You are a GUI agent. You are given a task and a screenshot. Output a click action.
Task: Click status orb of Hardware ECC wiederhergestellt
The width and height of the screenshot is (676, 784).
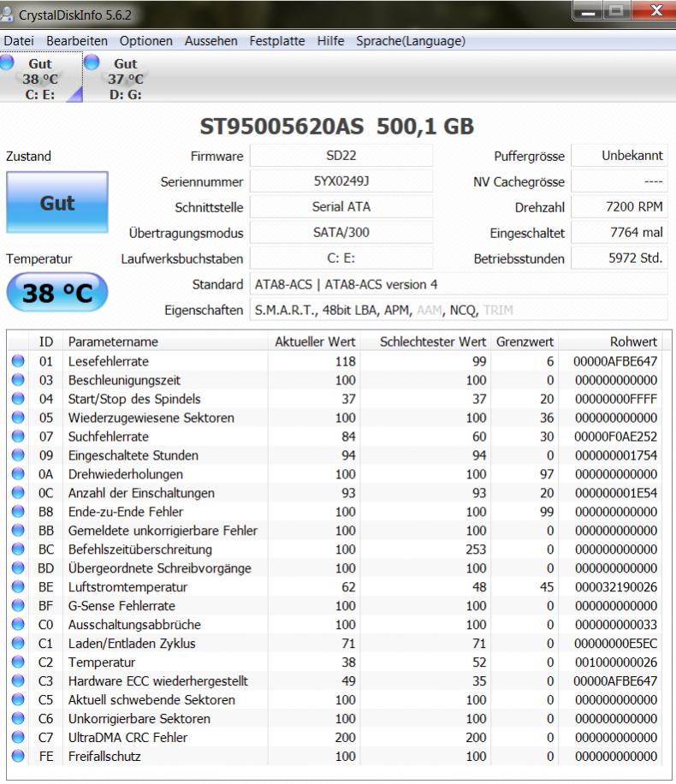[x=18, y=680]
